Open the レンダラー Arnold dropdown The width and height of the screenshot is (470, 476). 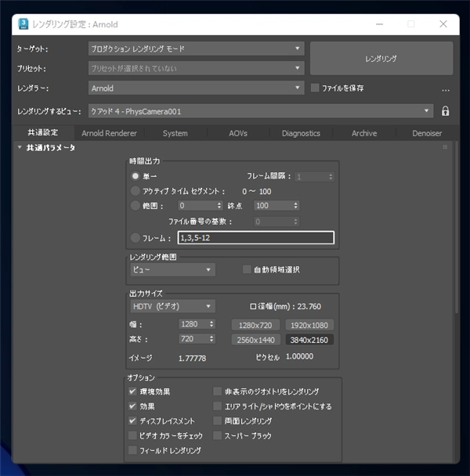pos(197,88)
